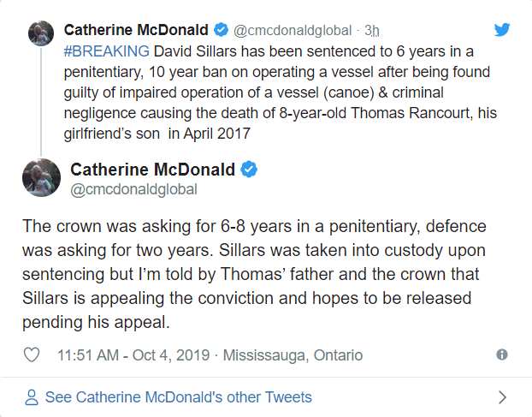Open the small avatar in the quoted tweet
Screen dimensions: 532x417
tap(41, 34)
